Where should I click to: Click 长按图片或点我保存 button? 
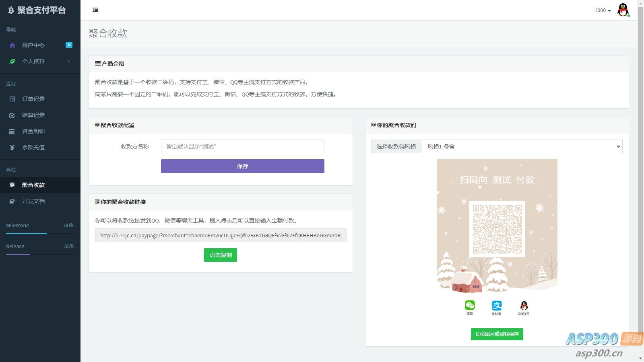tap(497, 334)
